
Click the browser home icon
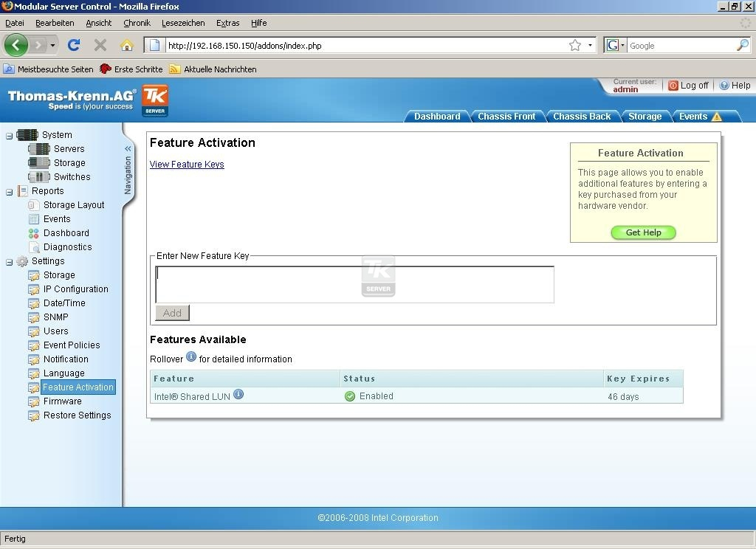(x=126, y=46)
